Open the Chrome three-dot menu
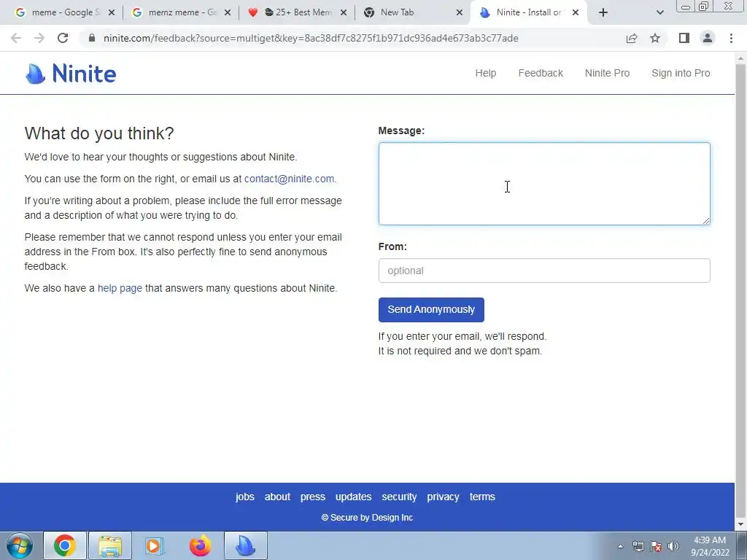The height and width of the screenshot is (560, 747). tap(731, 38)
